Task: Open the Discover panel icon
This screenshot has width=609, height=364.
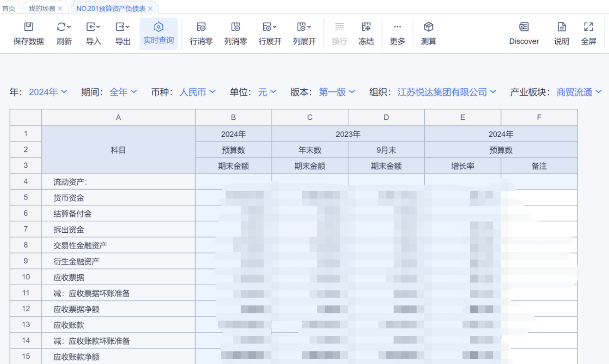Action: (x=524, y=27)
